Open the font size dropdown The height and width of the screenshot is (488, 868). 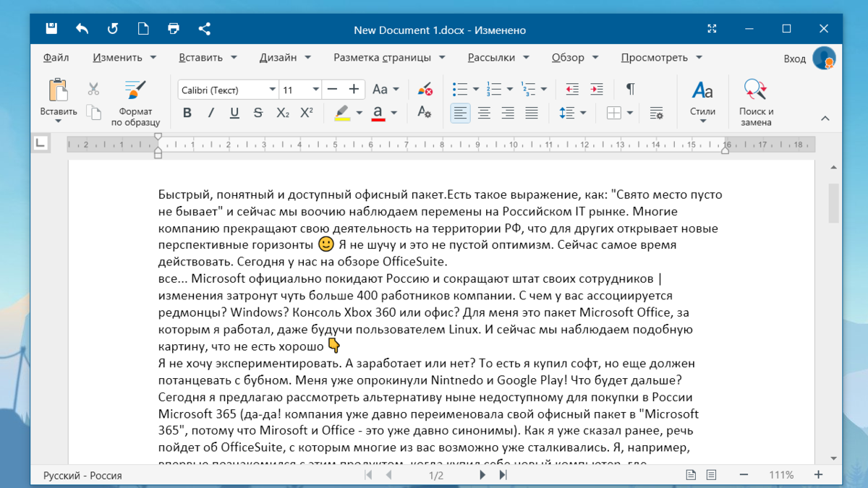point(315,90)
